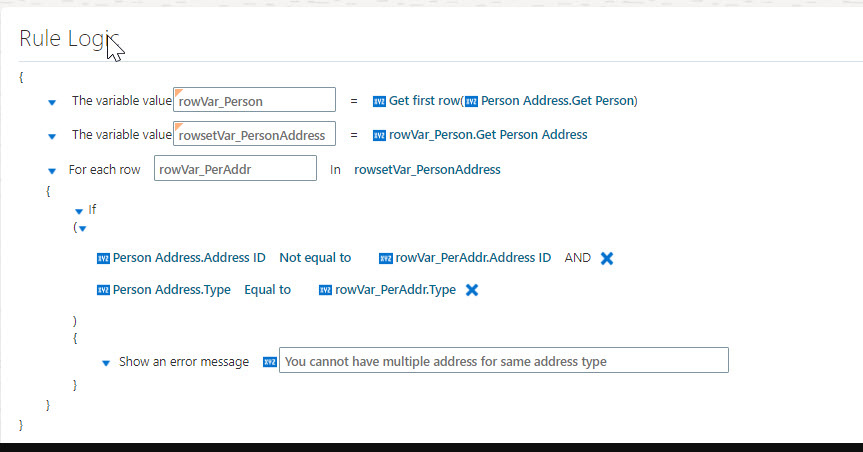Edit the error message text field
863x452 pixels.
click(x=504, y=360)
